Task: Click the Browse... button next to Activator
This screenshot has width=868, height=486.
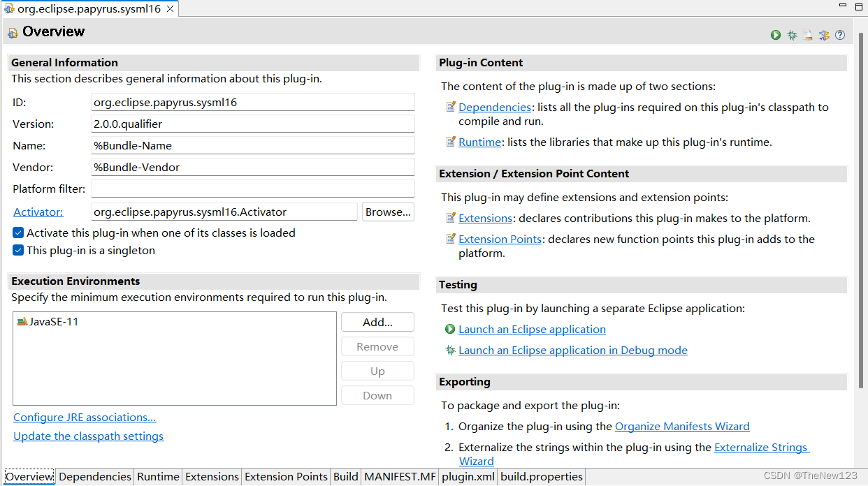Action: [388, 212]
